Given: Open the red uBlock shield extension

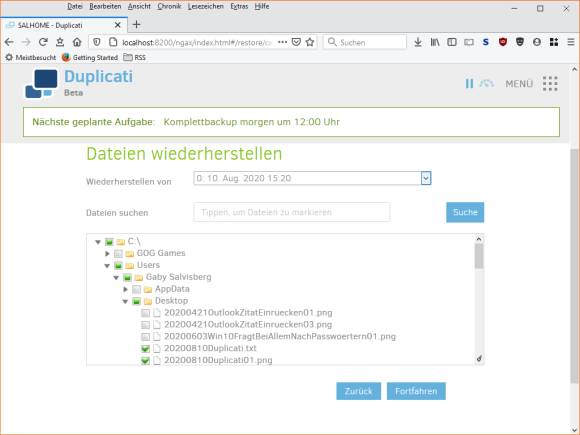Looking at the screenshot, I should [503, 42].
